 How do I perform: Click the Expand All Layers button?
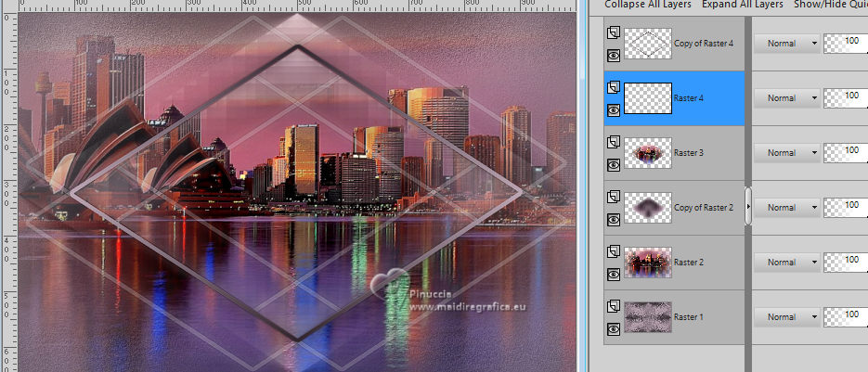click(743, 5)
